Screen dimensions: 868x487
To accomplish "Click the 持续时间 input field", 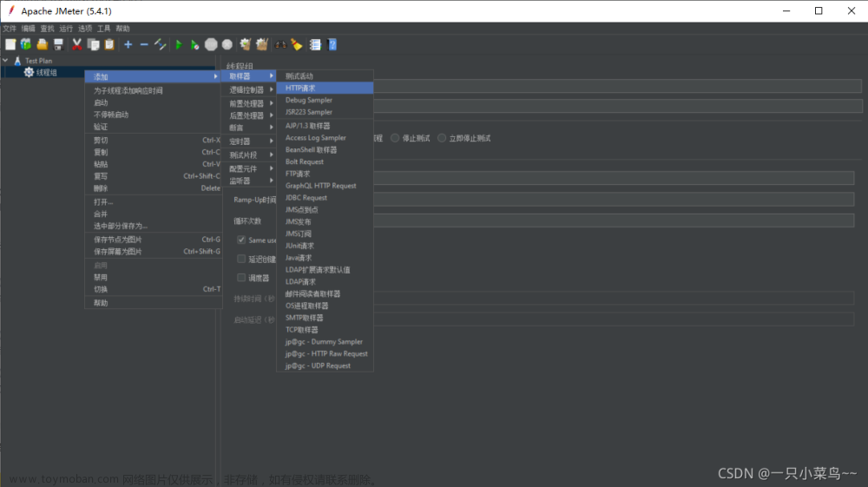I will point(614,299).
